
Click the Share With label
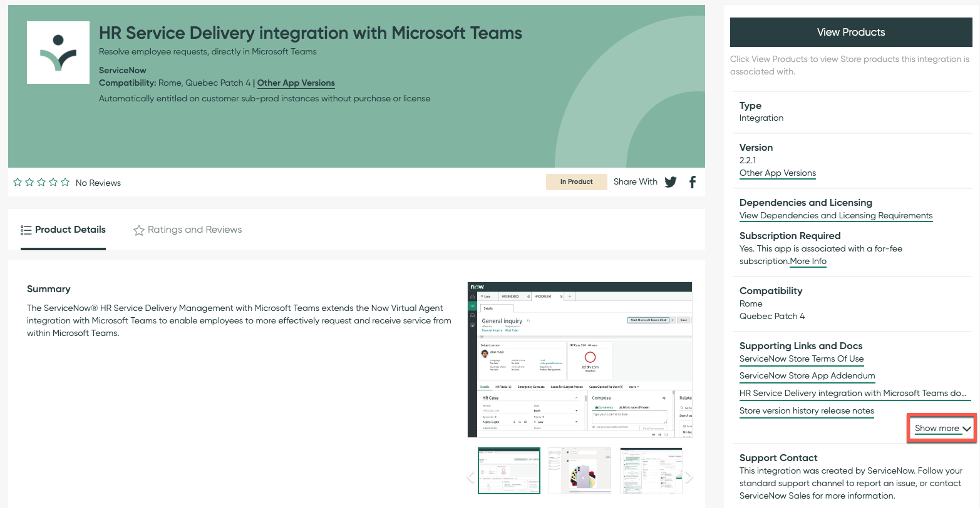(x=636, y=181)
